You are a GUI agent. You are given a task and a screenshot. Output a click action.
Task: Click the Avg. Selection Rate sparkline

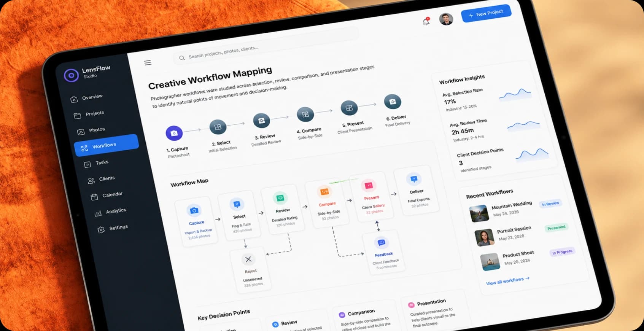[515, 94]
